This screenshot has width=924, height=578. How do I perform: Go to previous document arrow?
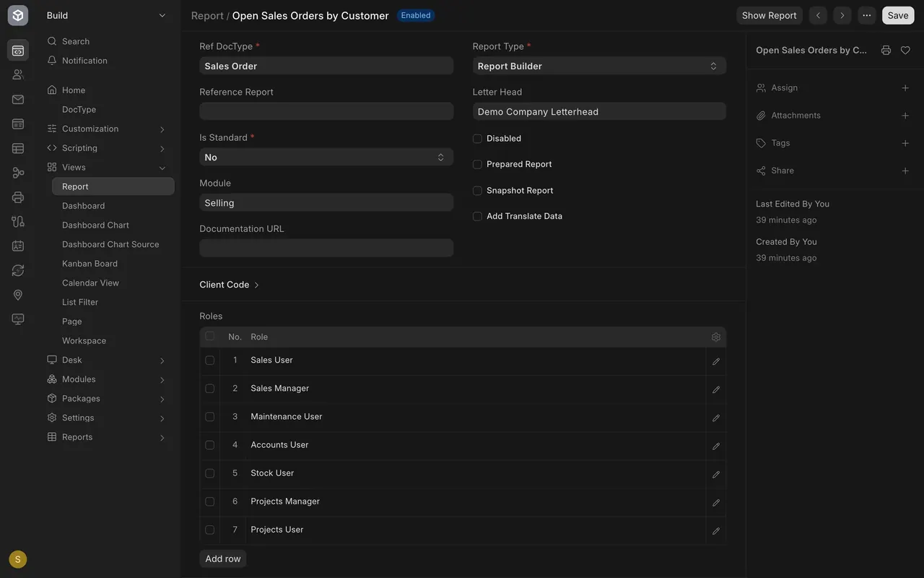pos(818,15)
